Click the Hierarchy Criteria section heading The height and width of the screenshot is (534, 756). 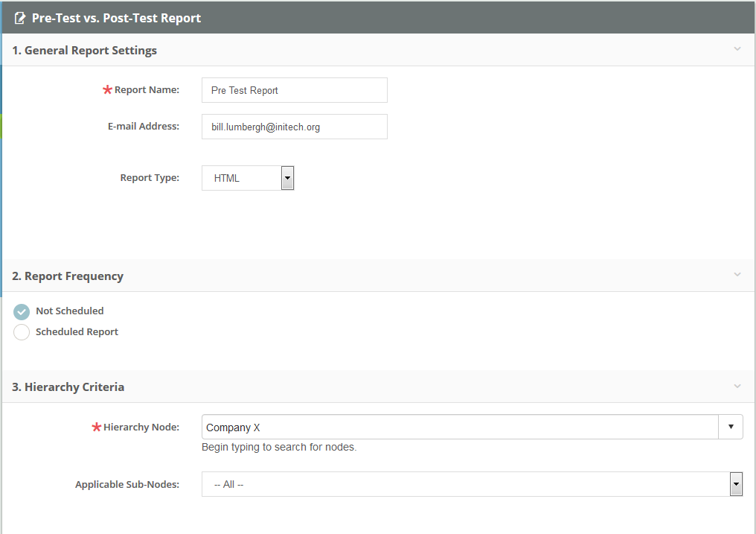tap(68, 387)
